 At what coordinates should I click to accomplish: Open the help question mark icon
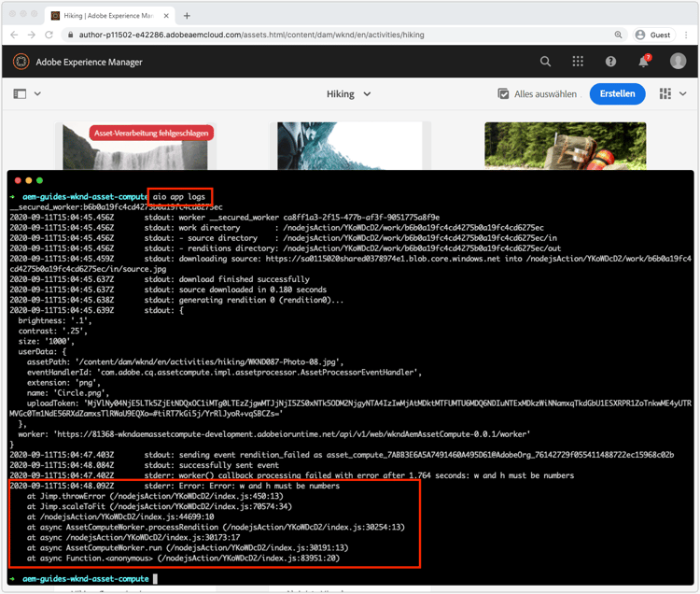click(x=610, y=62)
